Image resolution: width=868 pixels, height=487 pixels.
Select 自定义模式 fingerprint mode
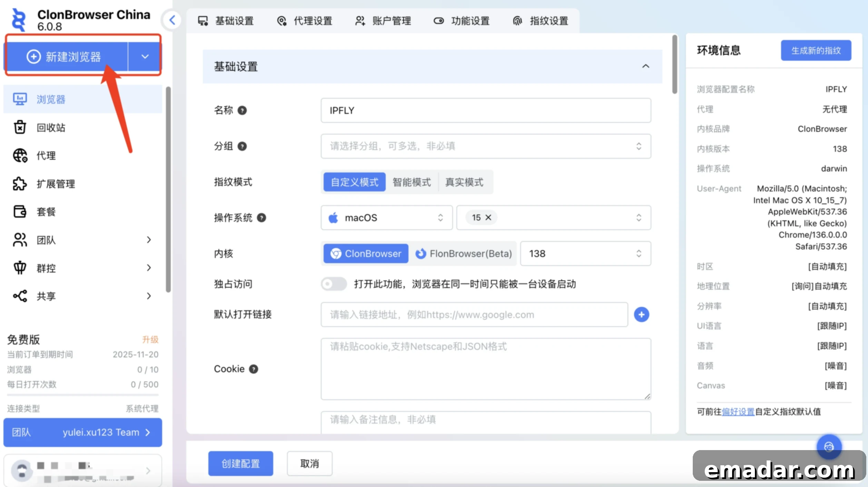pos(354,182)
